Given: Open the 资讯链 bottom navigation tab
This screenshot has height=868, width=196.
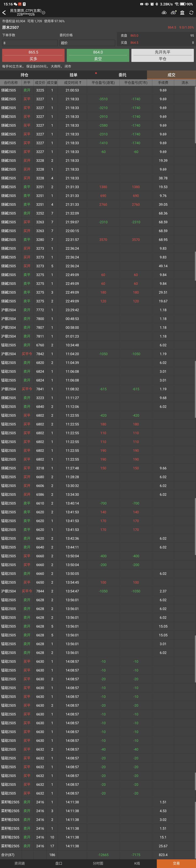Looking at the screenshot, I should coord(20,863).
